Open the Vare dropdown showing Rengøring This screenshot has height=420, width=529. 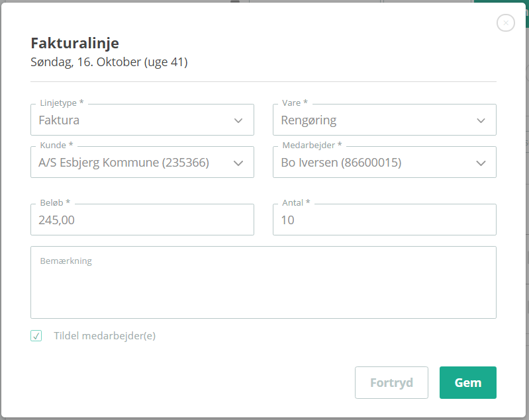coord(384,120)
